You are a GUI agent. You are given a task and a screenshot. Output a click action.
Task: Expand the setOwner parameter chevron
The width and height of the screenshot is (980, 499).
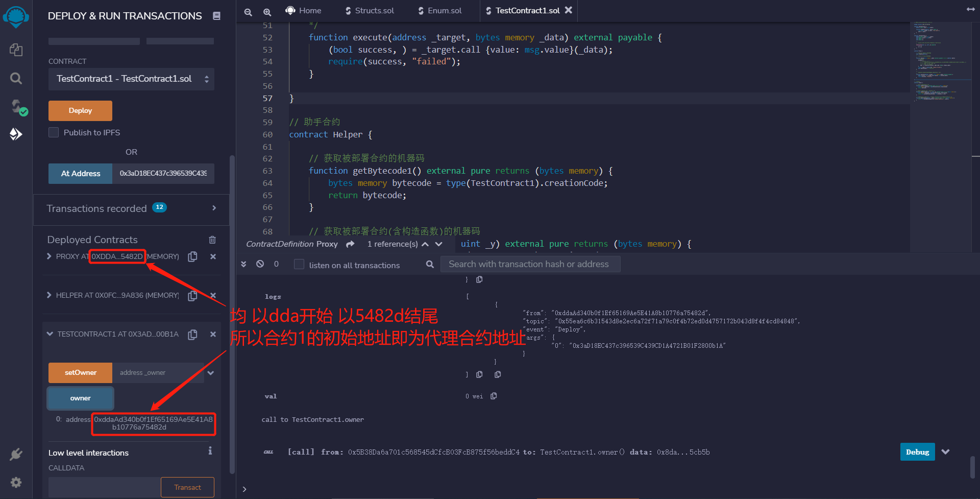[x=210, y=373]
